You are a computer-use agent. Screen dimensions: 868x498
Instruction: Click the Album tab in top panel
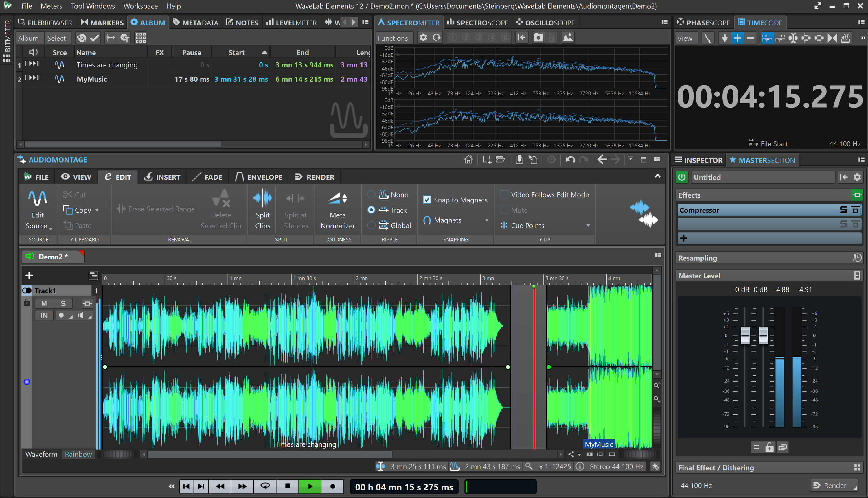point(148,23)
